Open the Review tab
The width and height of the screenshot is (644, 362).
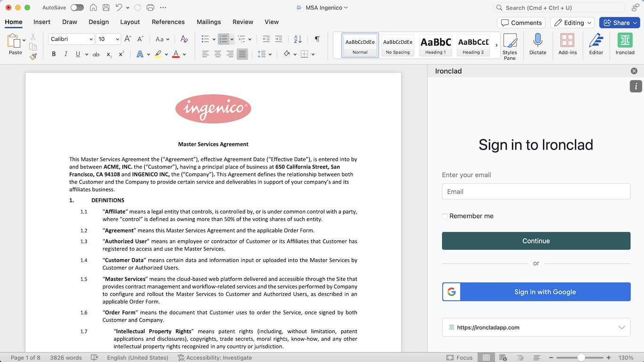click(x=243, y=22)
